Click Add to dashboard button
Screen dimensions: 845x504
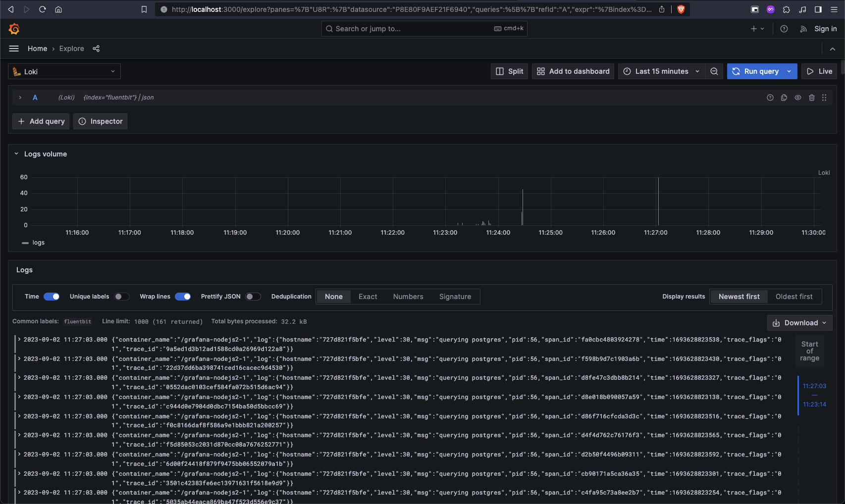click(573, 71)
